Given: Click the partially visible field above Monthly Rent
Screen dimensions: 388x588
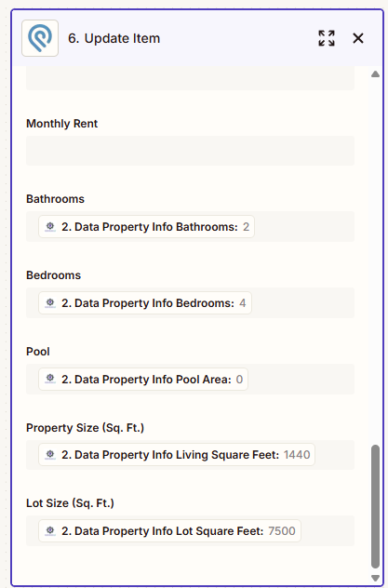Looking at the screenshot, I should pyautogui.click(x=190, y=78).
